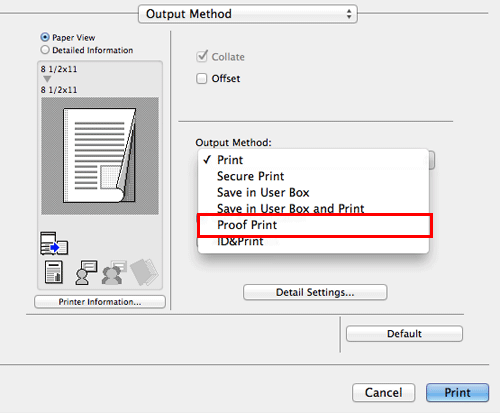
Task: Toggle the Collate checkbox
Action: 202,57
